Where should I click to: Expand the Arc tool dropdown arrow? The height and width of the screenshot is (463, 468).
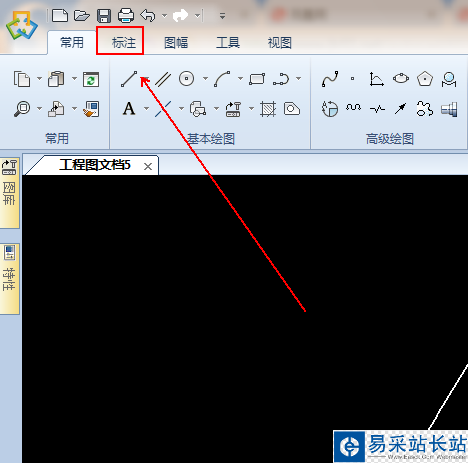[x=240, y=79]
